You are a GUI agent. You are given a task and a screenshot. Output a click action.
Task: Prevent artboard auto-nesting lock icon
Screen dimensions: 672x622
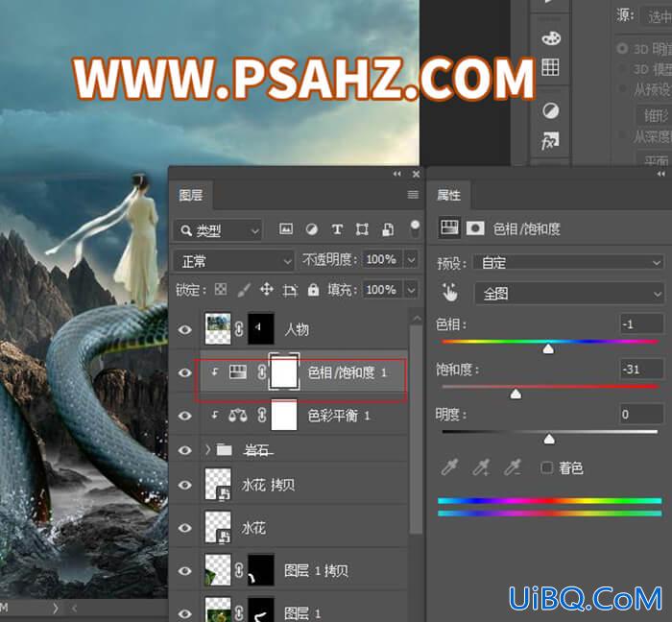[x=290, y=291]
